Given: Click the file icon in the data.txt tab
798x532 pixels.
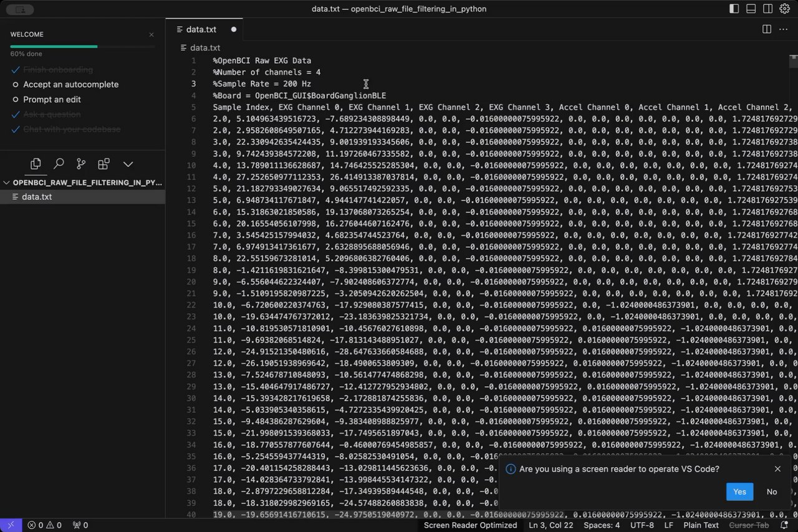Looking at the screenshot, I should [x=180, y=29].
